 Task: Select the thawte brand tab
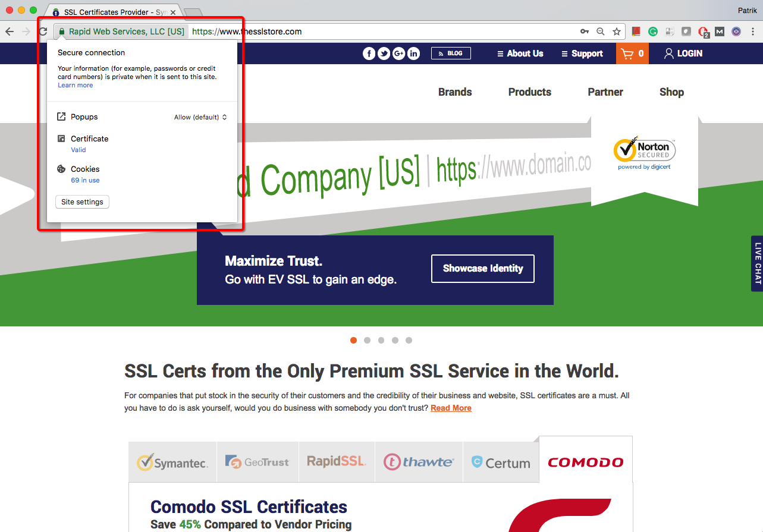(419, 462)
